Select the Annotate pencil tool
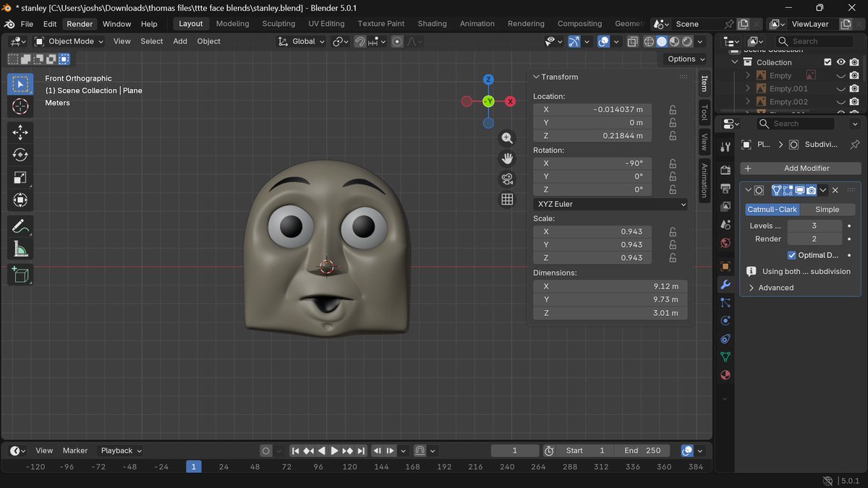Image resolution: width=868 pixels, height=488 pixels. (x=20, y=226)
